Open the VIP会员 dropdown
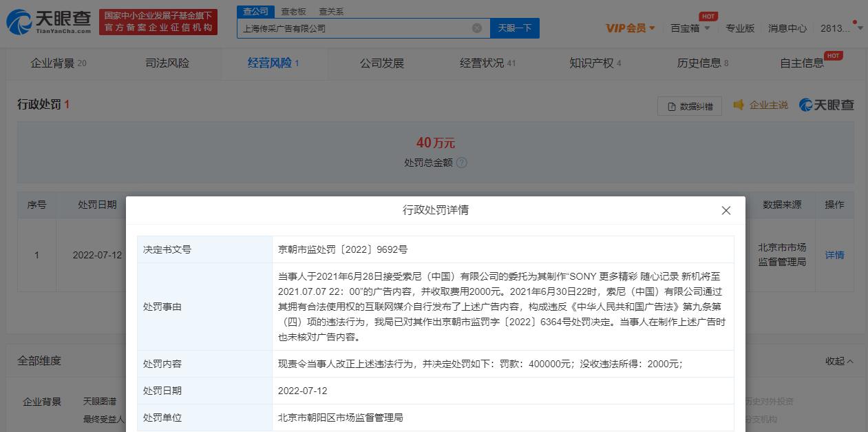Viewport: 868px width, 432px height. [x=631, y=28]
